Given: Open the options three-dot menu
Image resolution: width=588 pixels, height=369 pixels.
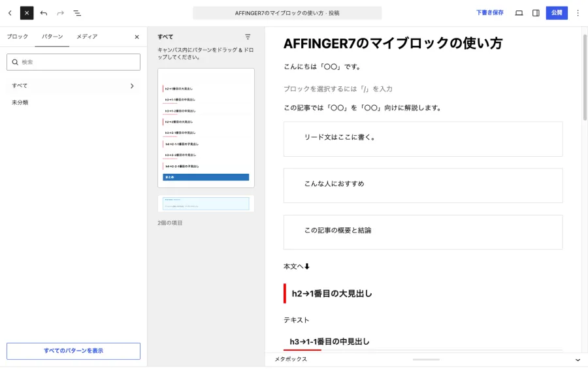Looking at the screenshot, I should tap(578, 13).
